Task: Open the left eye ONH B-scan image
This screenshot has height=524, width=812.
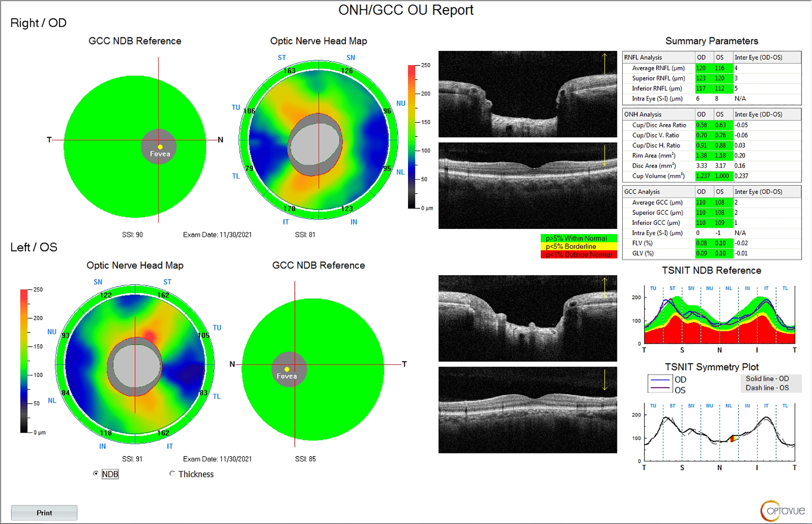Action: pos(528,318)
